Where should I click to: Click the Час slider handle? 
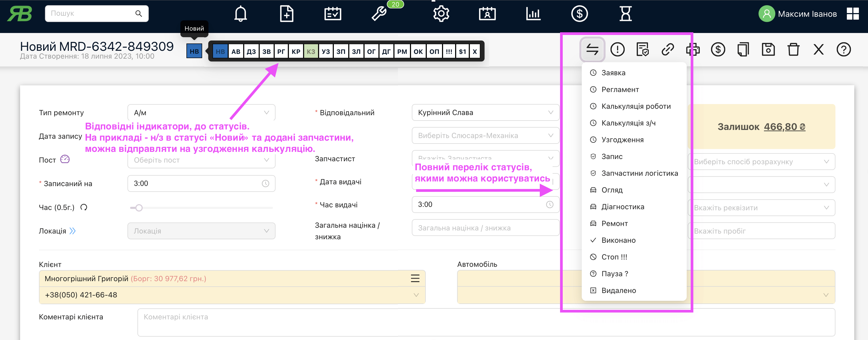[x=139, y=208]
